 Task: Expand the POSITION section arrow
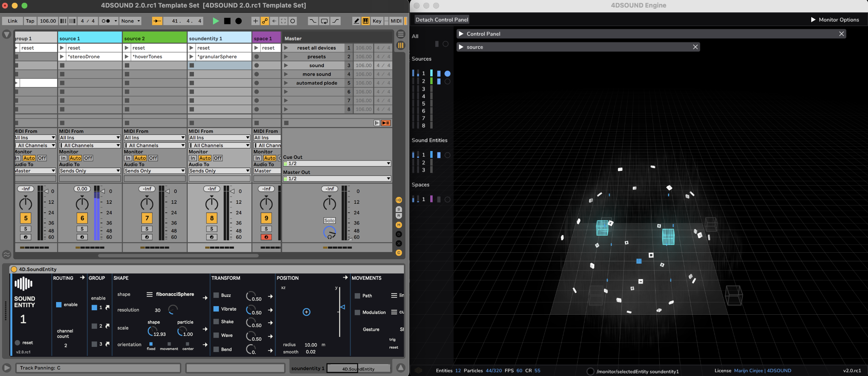[x=345, y=277]
